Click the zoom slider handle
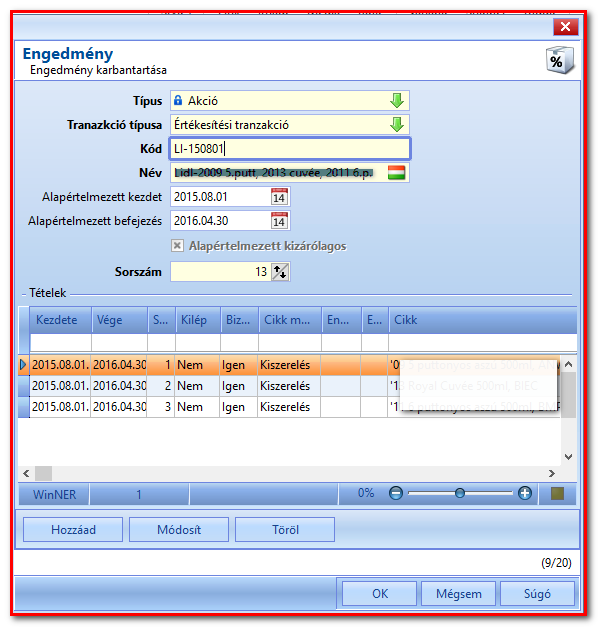The image size is (598, 627). coord(460,493)
